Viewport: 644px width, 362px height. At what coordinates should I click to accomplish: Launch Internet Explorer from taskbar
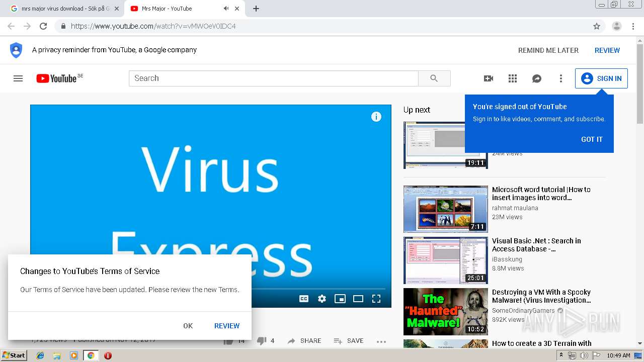point(40,355)
